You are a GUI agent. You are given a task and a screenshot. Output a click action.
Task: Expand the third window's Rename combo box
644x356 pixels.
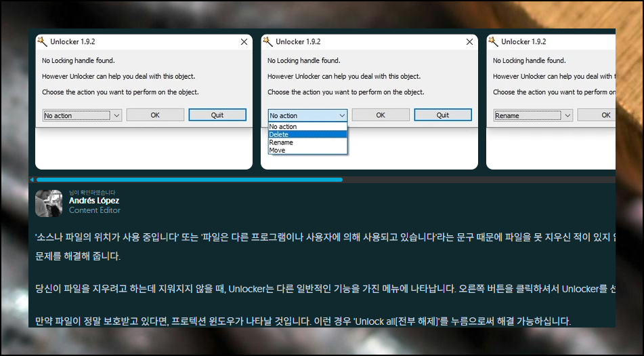533,115
